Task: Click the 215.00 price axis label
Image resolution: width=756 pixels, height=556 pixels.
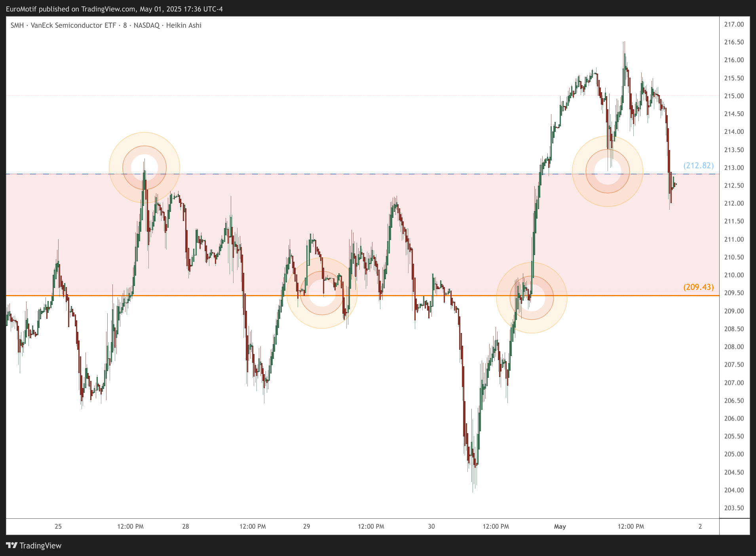Action: coord(734,96)
